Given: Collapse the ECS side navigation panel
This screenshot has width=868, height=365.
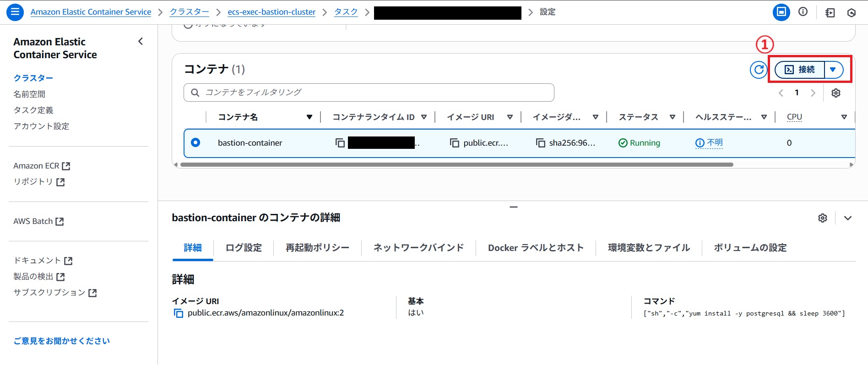Looking at the screenshot, I should [x=141, y=42].
